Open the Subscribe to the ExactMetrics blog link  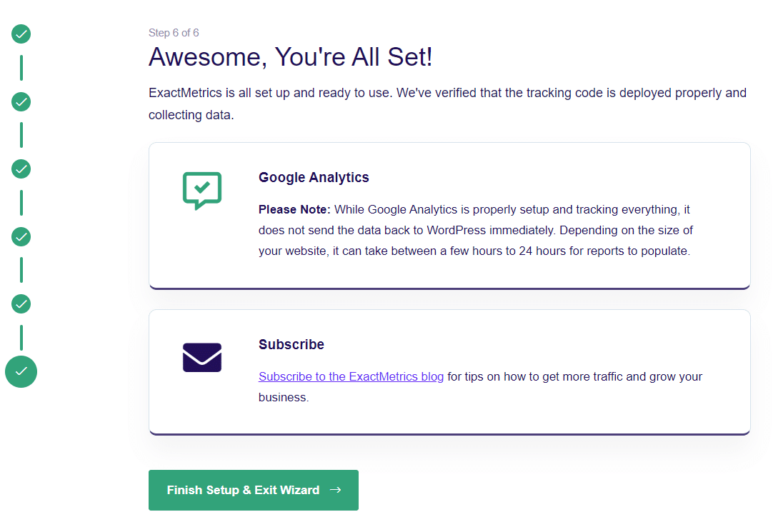[351, 376]
